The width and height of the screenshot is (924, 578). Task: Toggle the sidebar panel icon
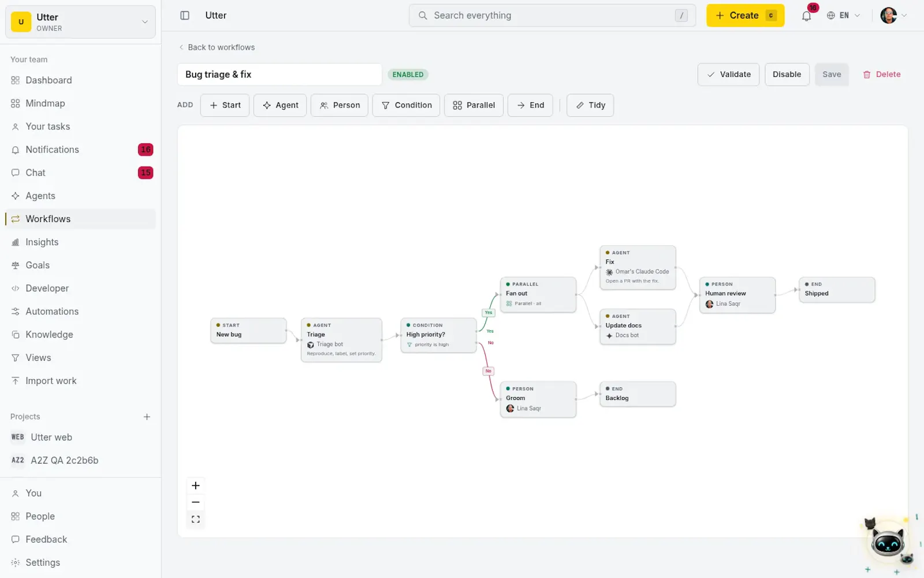185,16
